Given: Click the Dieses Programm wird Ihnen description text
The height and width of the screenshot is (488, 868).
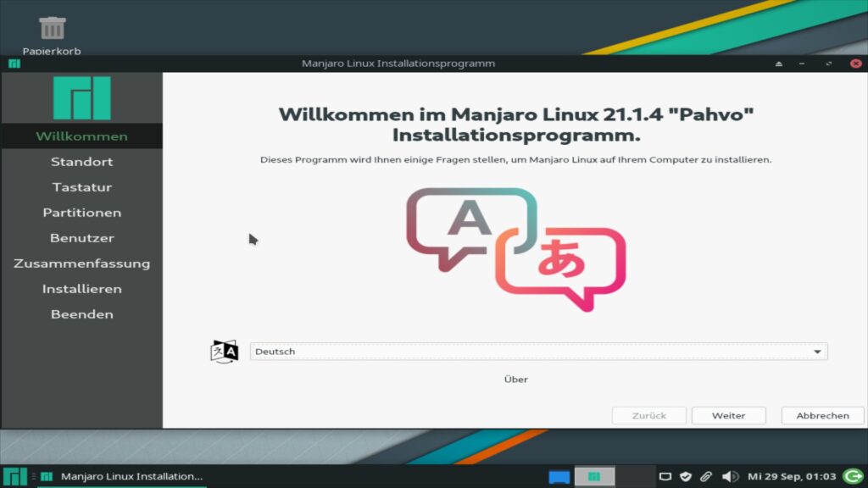Looking at the screenshot, I should [x=516, y=160].
